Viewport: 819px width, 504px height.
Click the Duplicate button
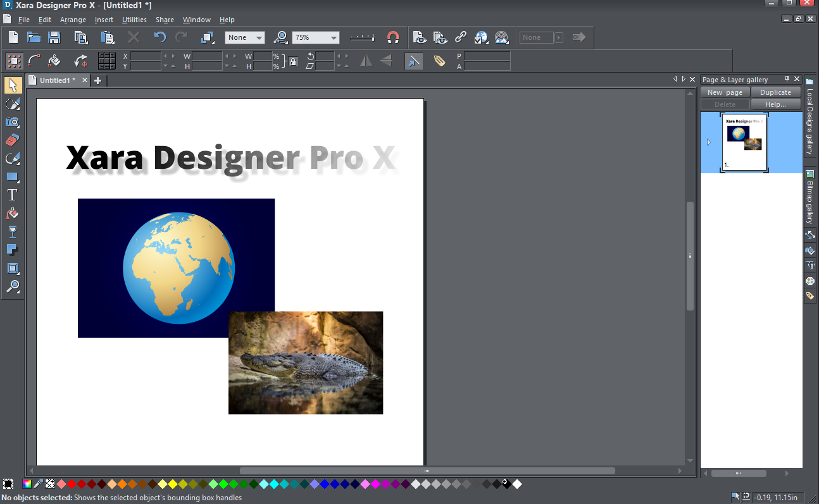(775, 92)
